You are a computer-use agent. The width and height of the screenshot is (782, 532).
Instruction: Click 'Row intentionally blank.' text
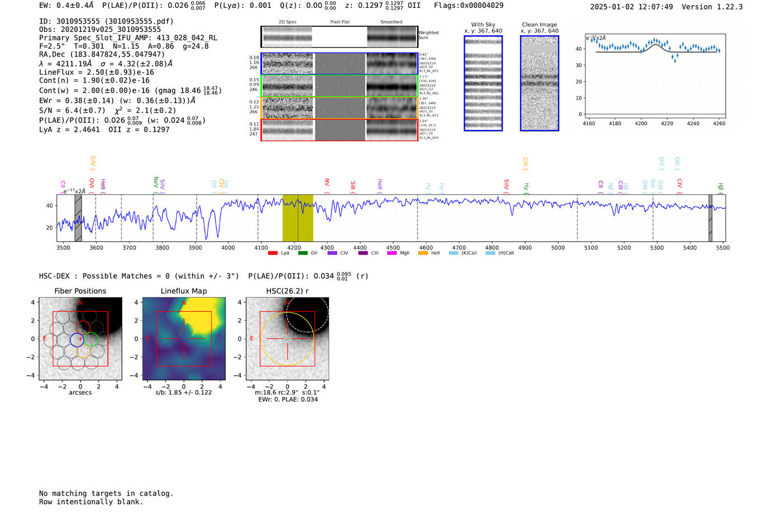tap(91, 502)
